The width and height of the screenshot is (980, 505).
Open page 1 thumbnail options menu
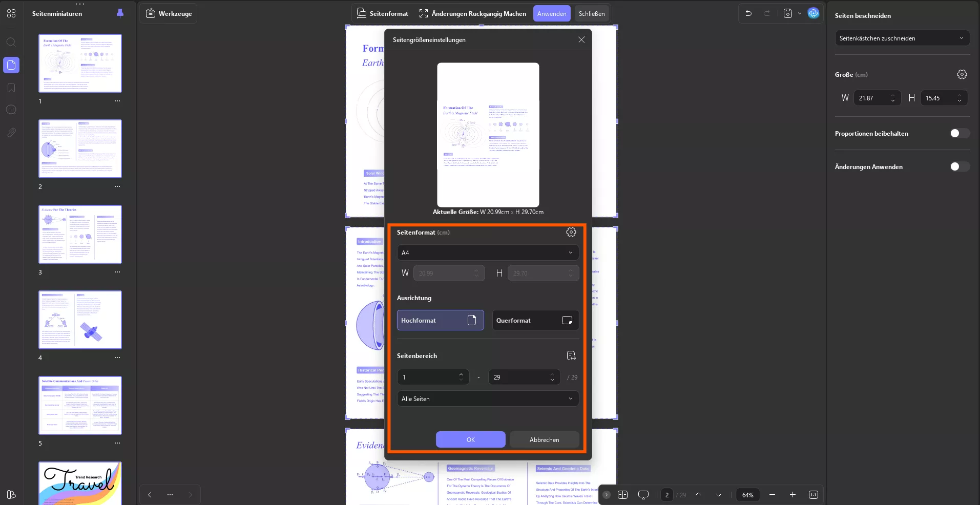coord(117,101)
